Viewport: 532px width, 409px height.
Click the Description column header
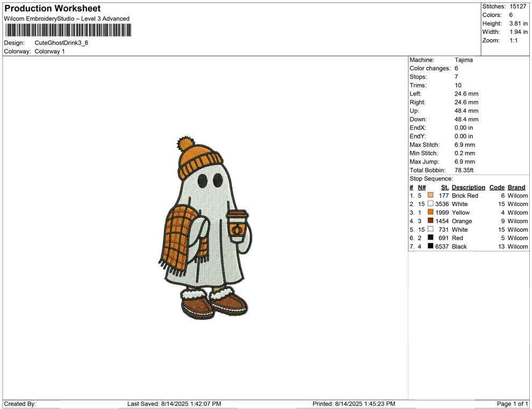click(x=468, y=187)
